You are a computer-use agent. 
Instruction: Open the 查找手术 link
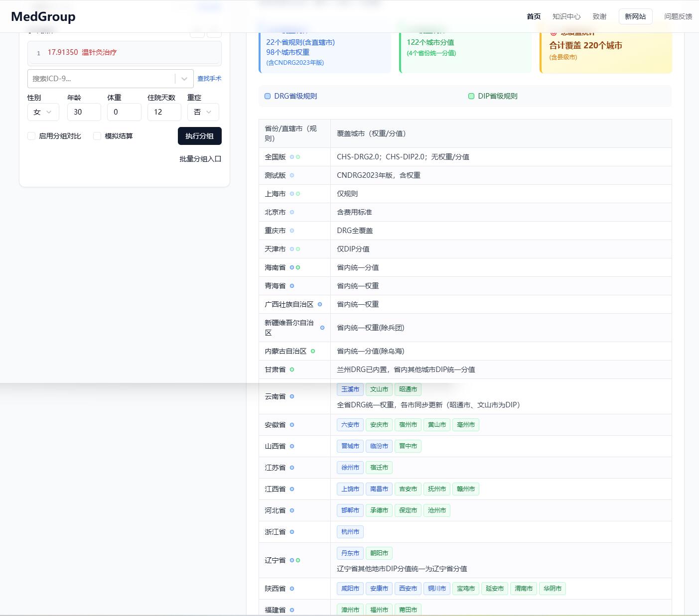(x=209, y=78)
